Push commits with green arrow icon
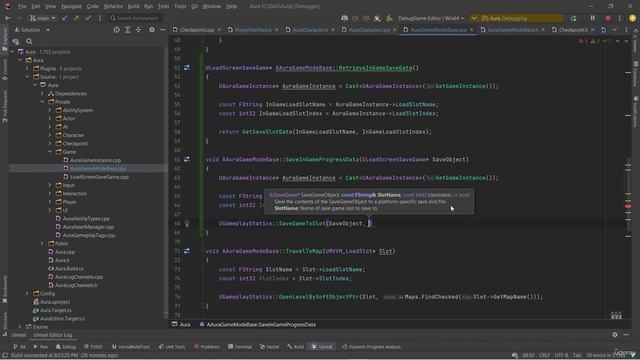Image resolution: width=640 pixels, height=360 pixels. coord(76,18)
